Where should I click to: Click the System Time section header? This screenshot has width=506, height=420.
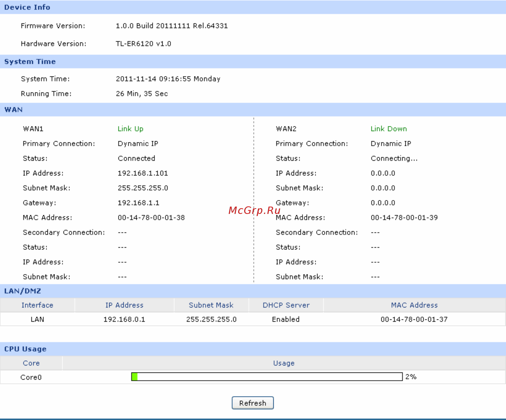(x=253, y=61)
